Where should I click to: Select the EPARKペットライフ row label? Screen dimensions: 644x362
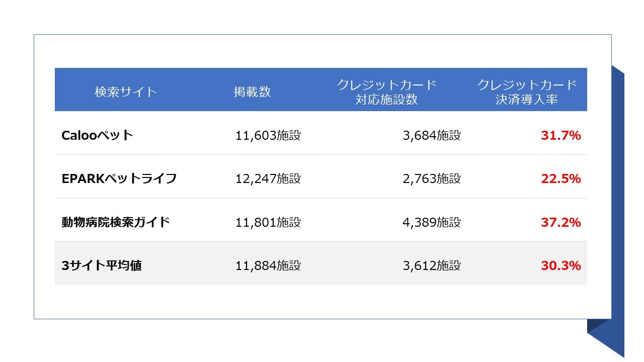(x=119, y=178)
